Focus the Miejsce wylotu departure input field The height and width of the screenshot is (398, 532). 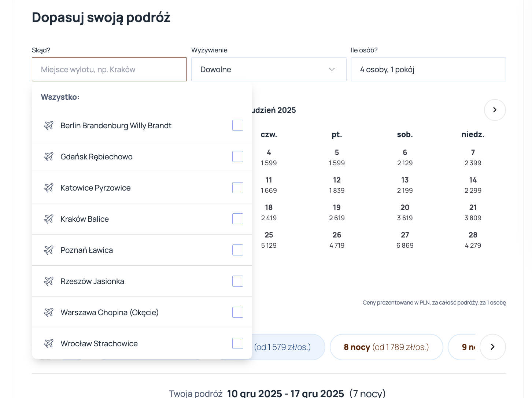pos(109,69)
